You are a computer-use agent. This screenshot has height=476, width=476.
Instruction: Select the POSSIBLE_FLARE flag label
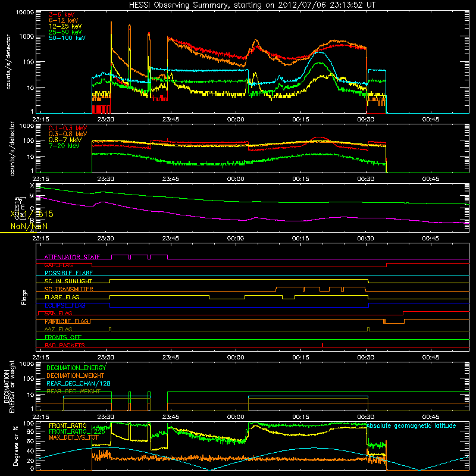click(68, 273)
